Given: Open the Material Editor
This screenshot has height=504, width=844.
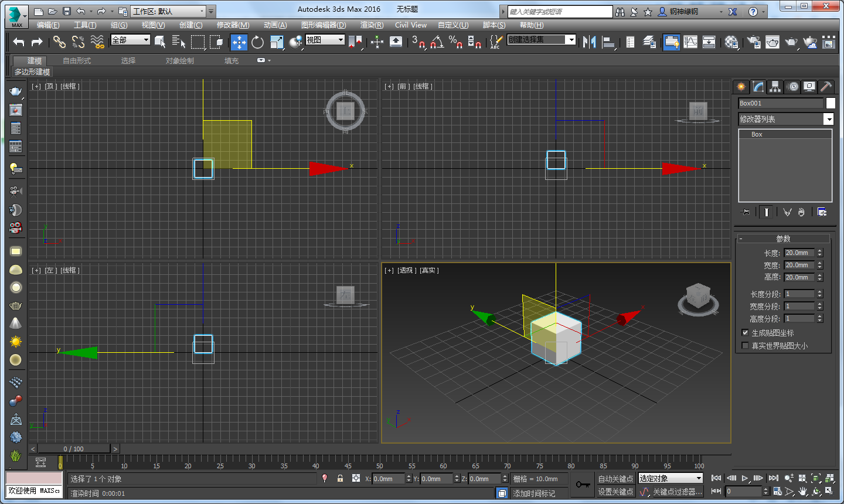Looking at the screenshot, I should pos(731,42).
